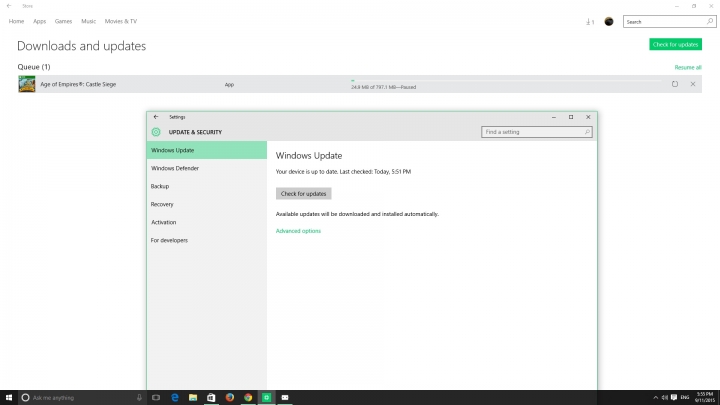This screenshot has height=405, width=720.
Task: Click Update & Security gear icon
Action: click(156, 132)
